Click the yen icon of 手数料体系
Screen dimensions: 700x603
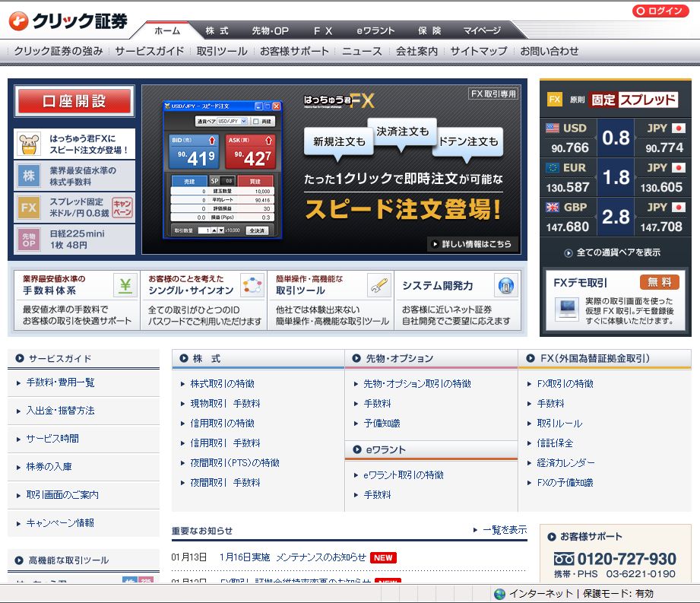(125, 285)
